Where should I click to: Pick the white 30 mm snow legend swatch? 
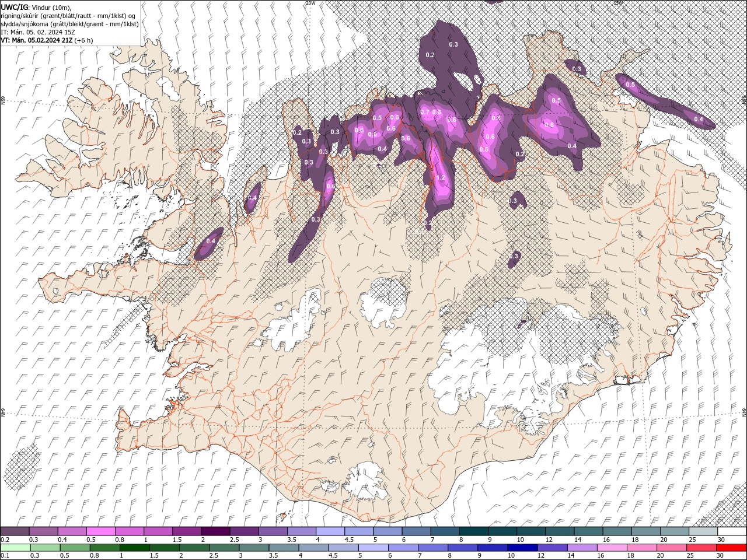tap(732, 531)
